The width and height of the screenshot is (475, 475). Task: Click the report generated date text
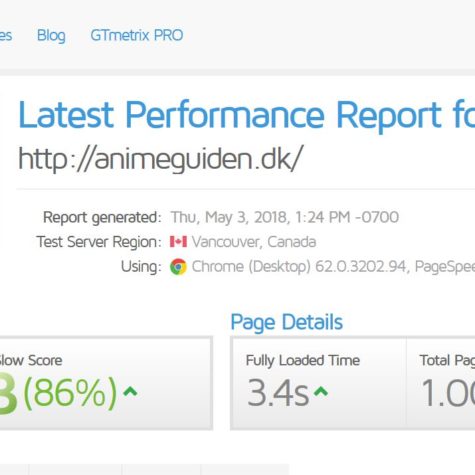click(285, 217)
